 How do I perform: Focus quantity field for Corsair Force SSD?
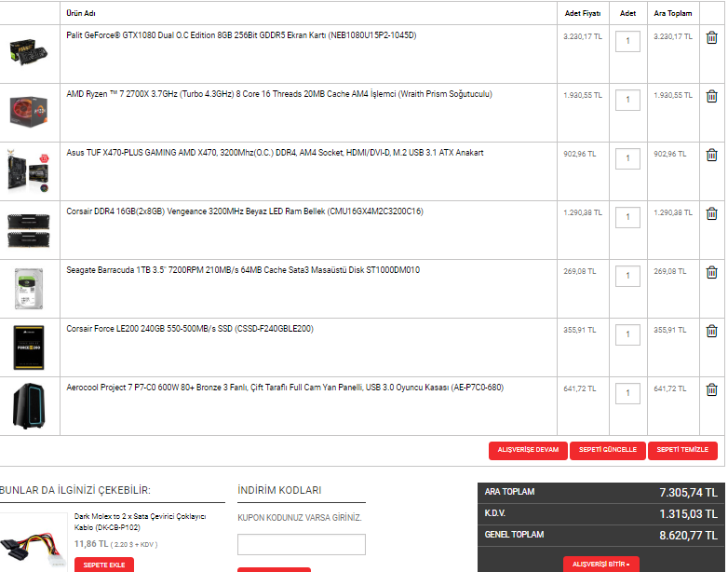[x=627, y=335]
